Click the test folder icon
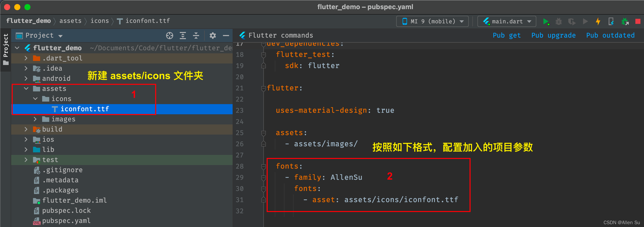The height and width of the screenshot is (227, 644). tap(37, 160)
